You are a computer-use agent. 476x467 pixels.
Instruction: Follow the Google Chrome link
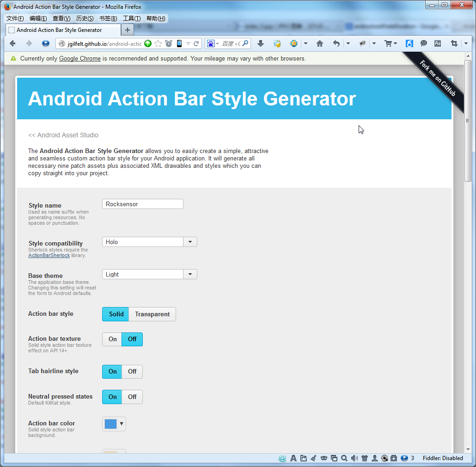coord(80,59)
